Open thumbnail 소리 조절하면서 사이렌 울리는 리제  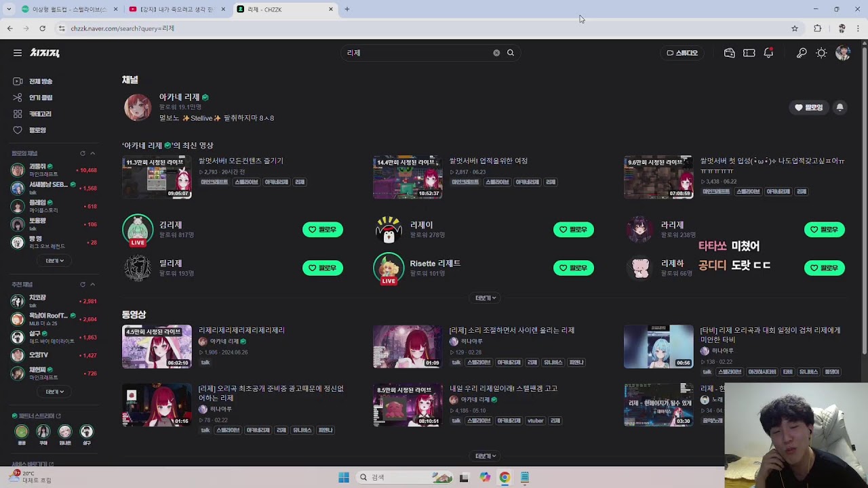[x=408, y=346]
